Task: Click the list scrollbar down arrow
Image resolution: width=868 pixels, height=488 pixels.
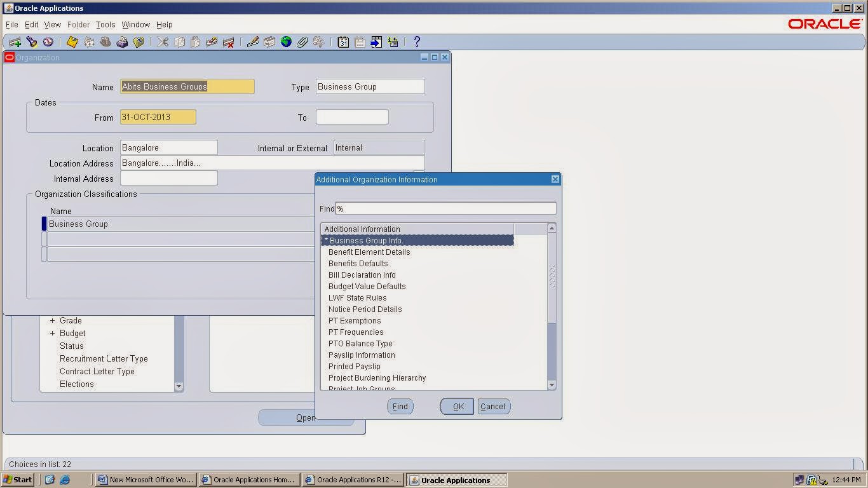Action: click(552, 385)
